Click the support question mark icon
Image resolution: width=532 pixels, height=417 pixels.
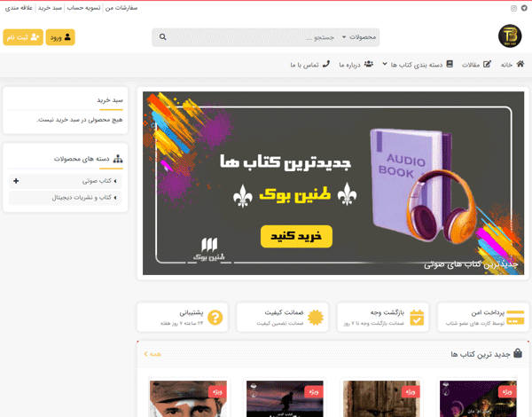click(x=215, y=318)
